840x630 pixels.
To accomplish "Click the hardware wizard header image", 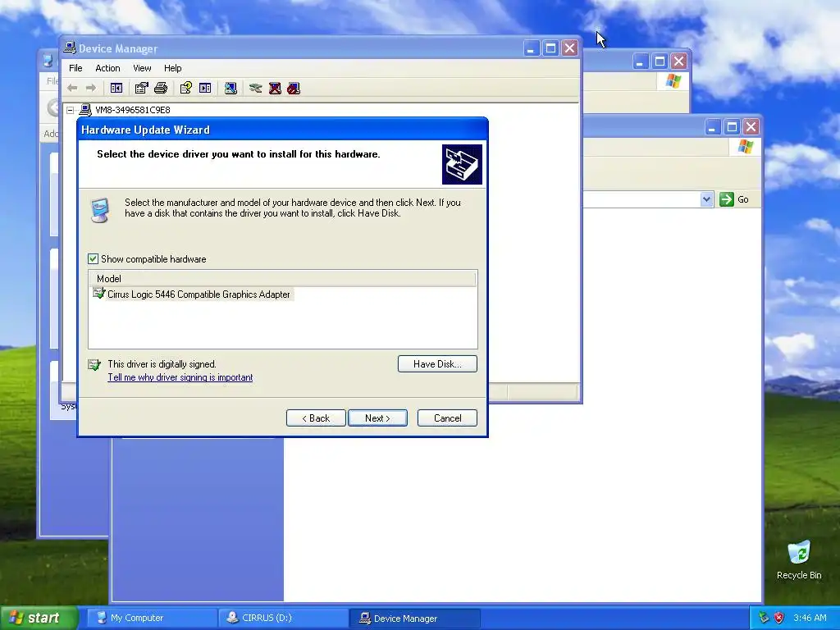I will pyautogui.click(x=462, y=164).
